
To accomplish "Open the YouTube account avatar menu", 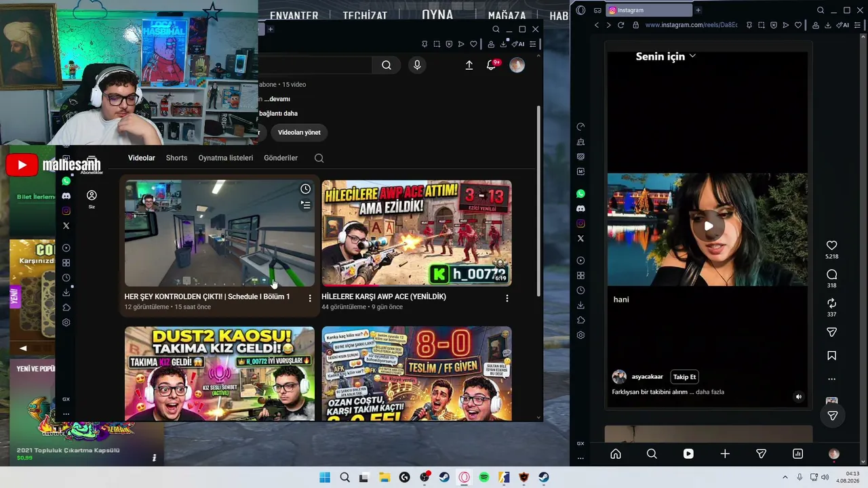I will tap(517, 65).
